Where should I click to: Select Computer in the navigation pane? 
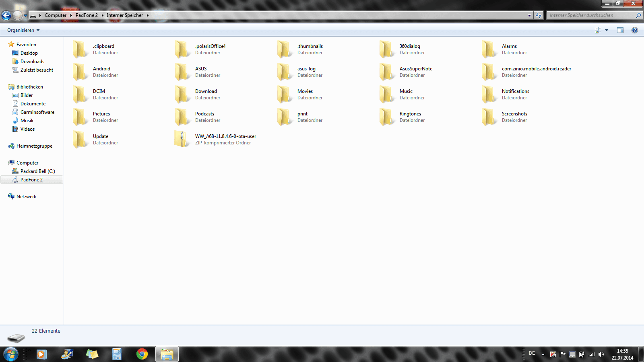pos(27,163)
